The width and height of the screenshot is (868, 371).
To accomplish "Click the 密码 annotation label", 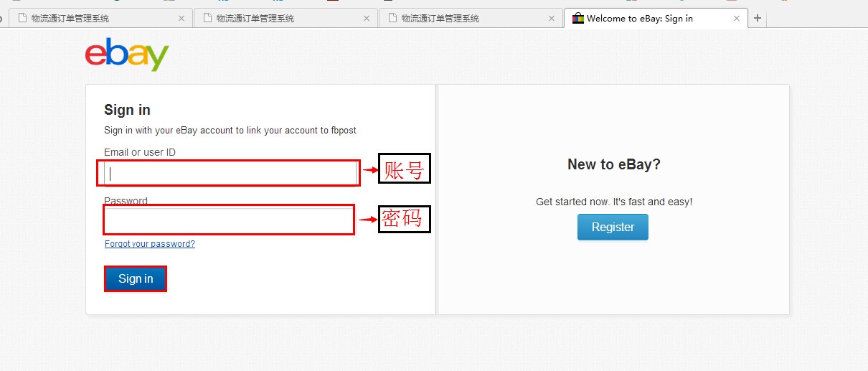I will tap(404, 218).
